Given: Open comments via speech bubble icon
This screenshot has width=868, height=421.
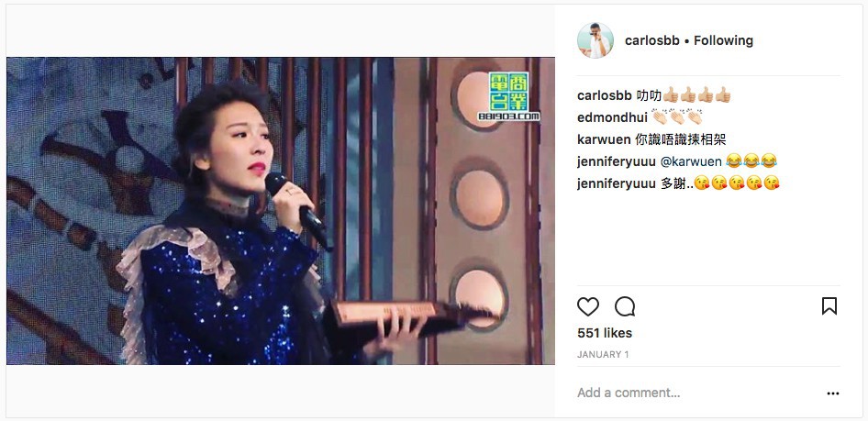Looking at the screenshot, I should point(625,306).
